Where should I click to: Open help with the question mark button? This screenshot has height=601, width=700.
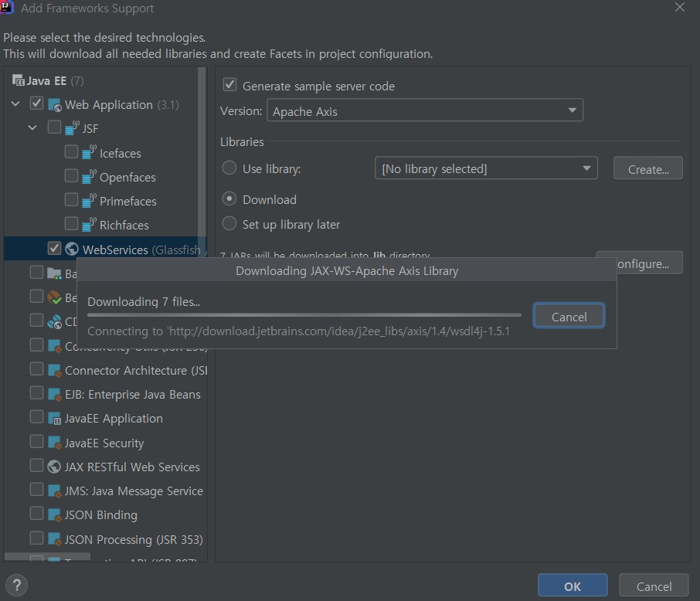tap(16, 585)
